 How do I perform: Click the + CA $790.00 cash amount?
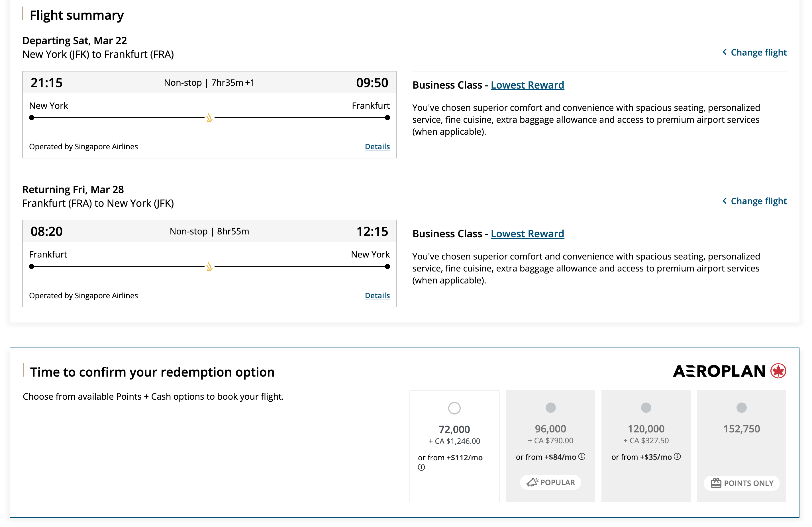click(550, 440)
